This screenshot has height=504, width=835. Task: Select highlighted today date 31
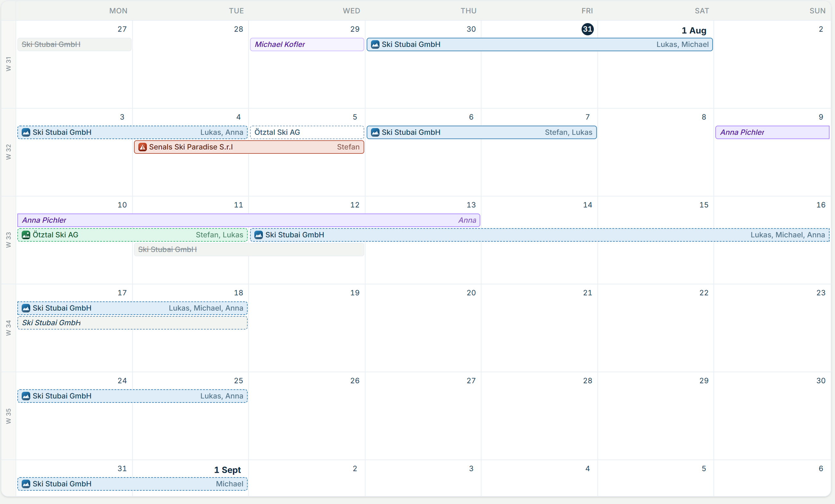pyautogui.click(x=587, y=29)
